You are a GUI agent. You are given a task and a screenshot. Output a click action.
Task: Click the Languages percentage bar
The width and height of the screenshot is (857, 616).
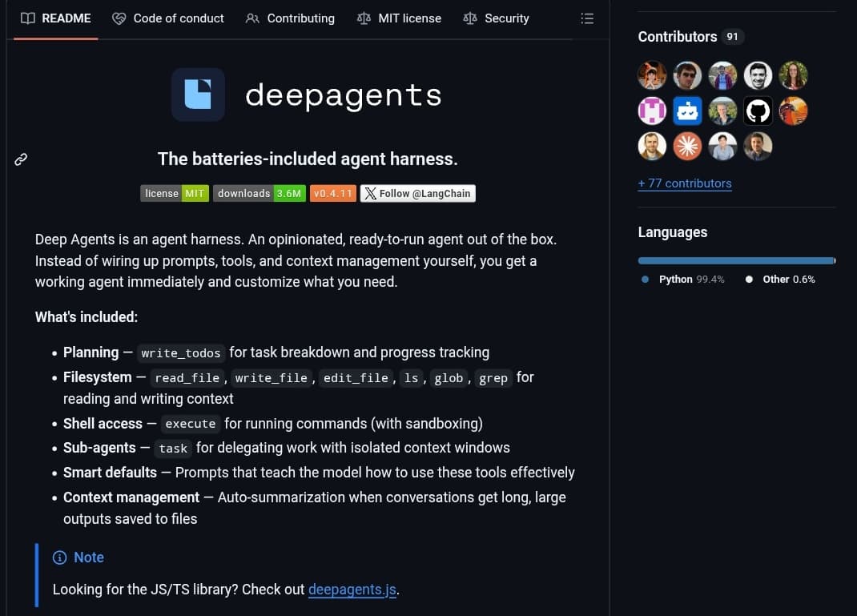coord(735,260)
